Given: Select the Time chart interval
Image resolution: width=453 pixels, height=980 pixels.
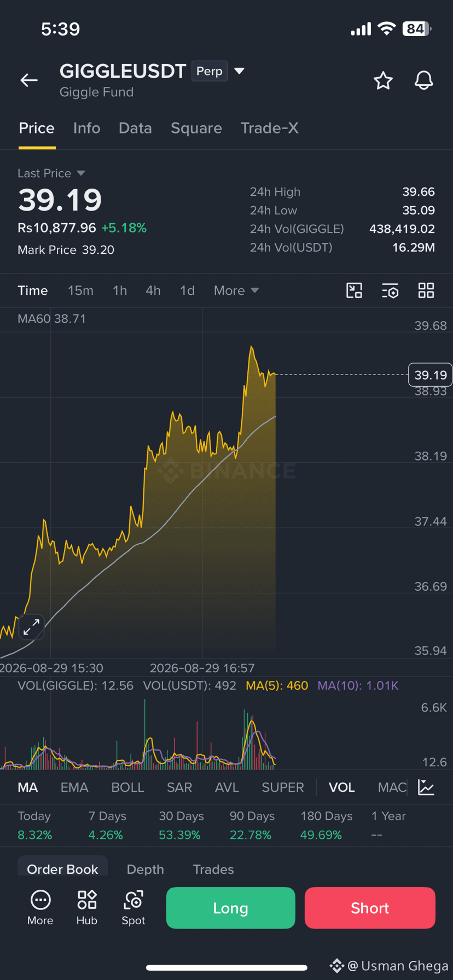Looking at the screenshot, I should click(x=33, y=290).
